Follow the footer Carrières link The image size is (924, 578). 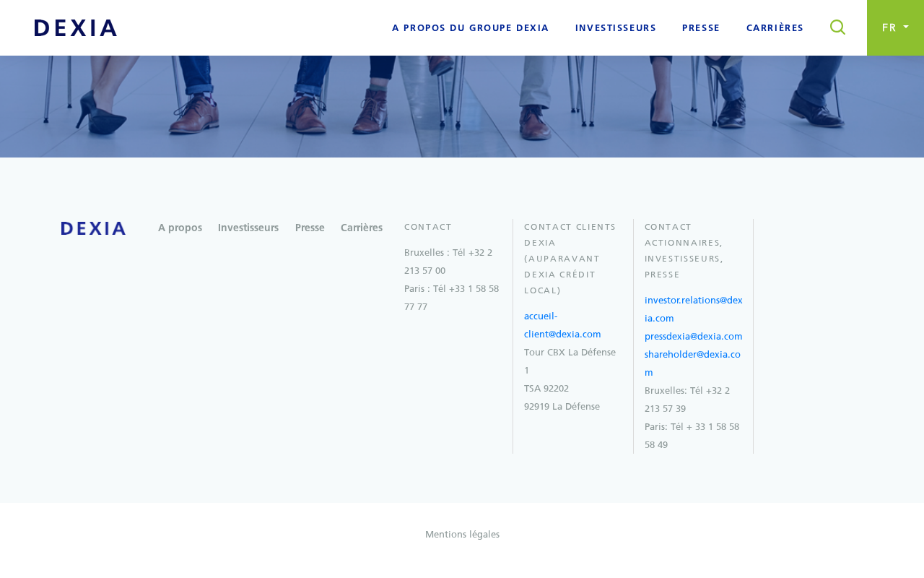coord(362,228)
